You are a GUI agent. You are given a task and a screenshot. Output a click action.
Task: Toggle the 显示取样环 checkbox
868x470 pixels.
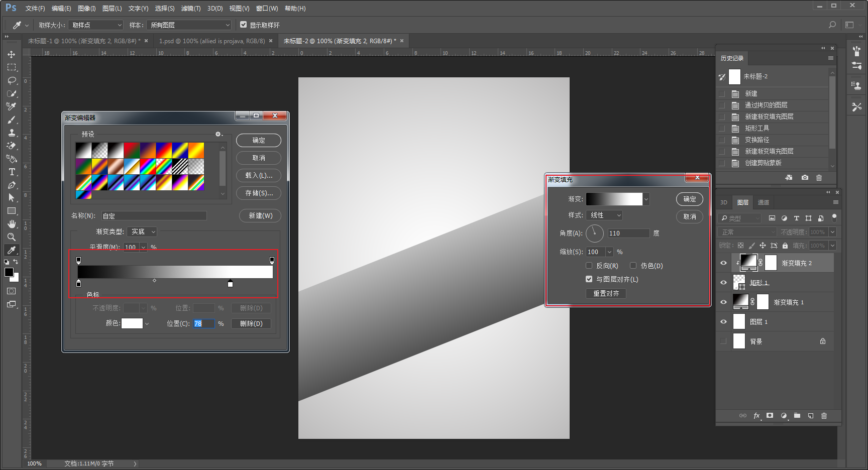point(244,25)
